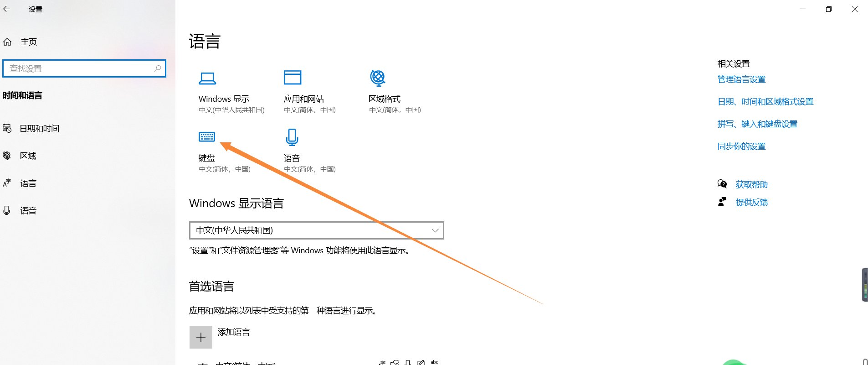Open 日期和时间 in the sidebar
This screenshot has height=365, width=868.
[40, 129]
